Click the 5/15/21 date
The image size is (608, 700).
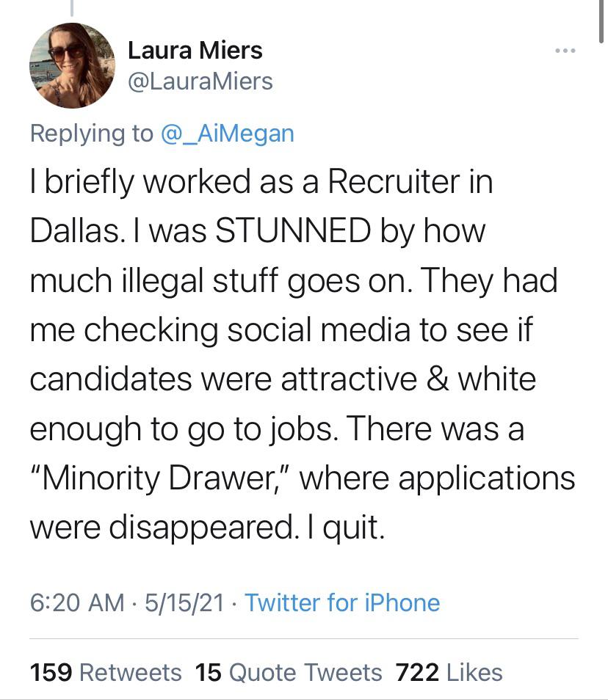point(184,602)
